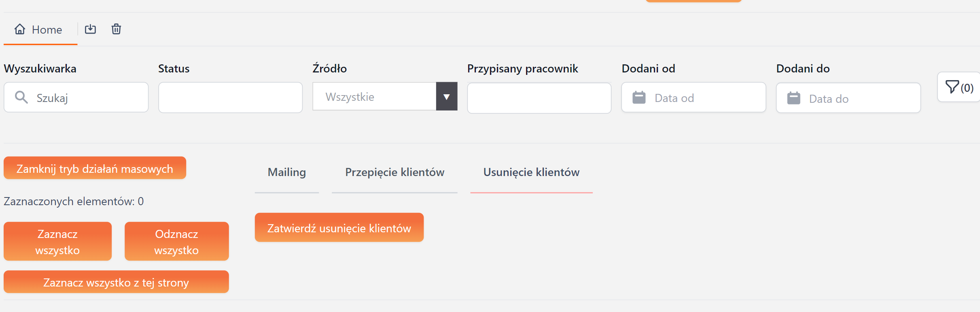Switch to the Mailing tab

[286, 172]
